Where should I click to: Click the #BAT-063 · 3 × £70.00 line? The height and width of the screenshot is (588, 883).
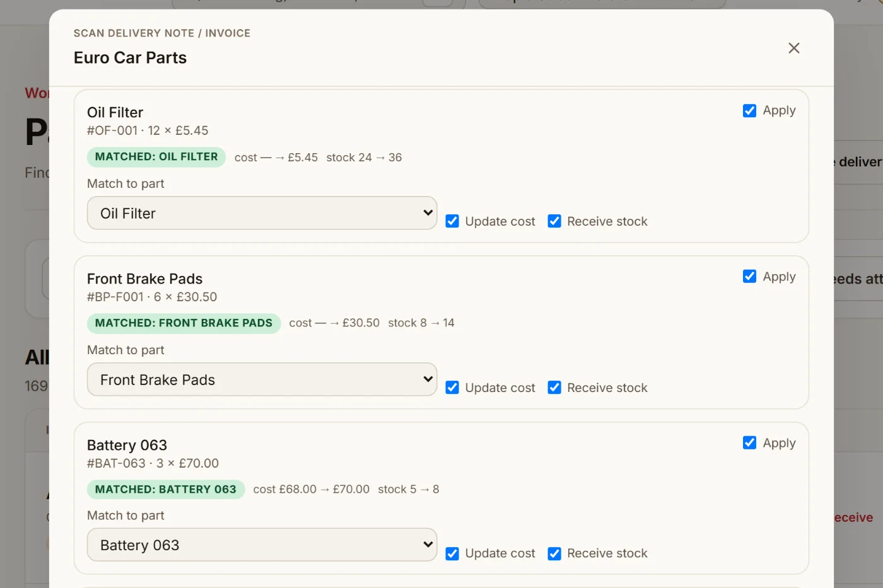(x=153, y=463)
